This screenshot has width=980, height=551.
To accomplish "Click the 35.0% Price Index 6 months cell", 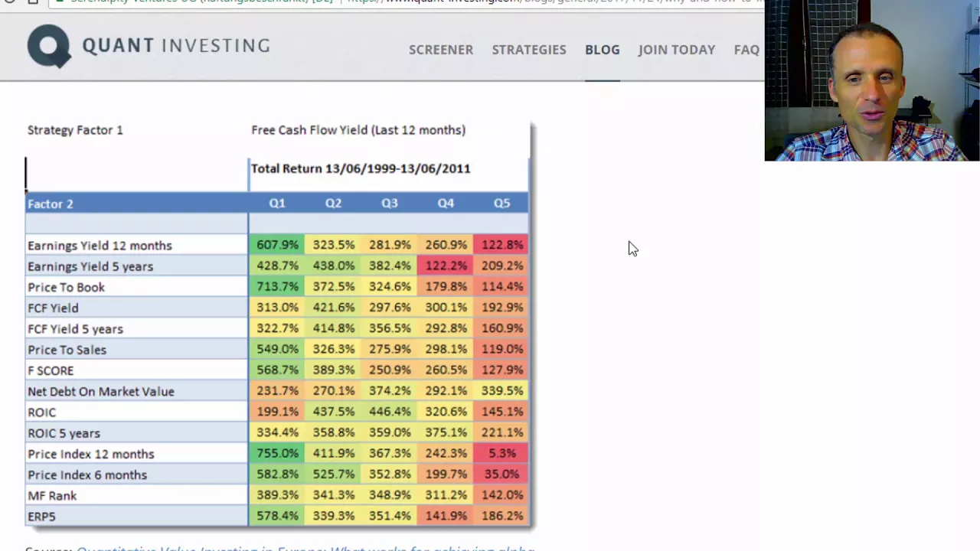I will tap(501, 474).
